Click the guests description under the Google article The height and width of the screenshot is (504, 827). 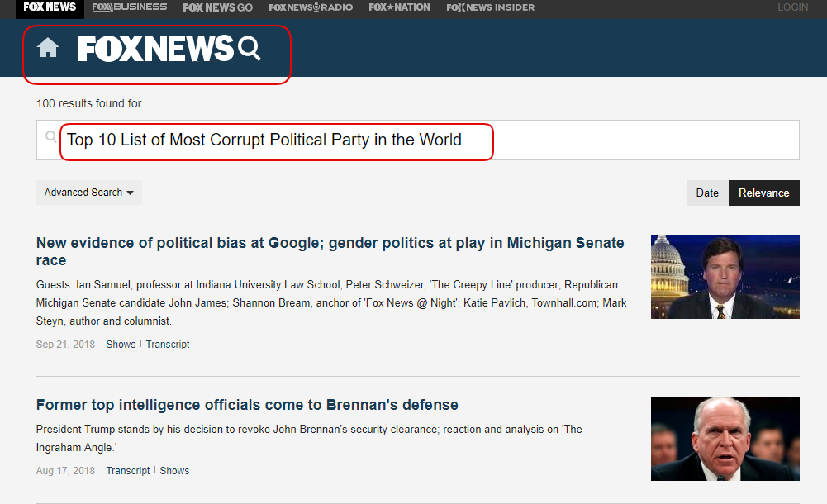coord(331,302)
